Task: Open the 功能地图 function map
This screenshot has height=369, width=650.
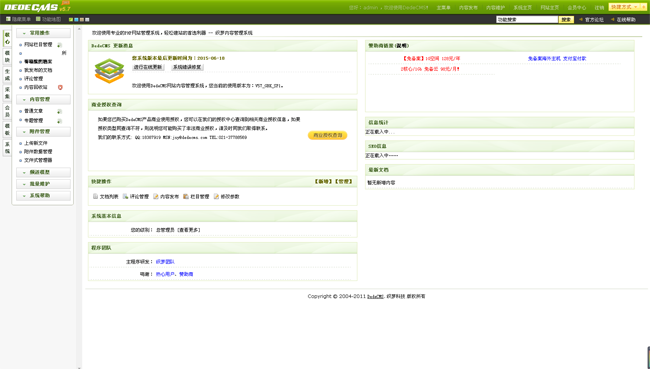Action: point(49,19)
